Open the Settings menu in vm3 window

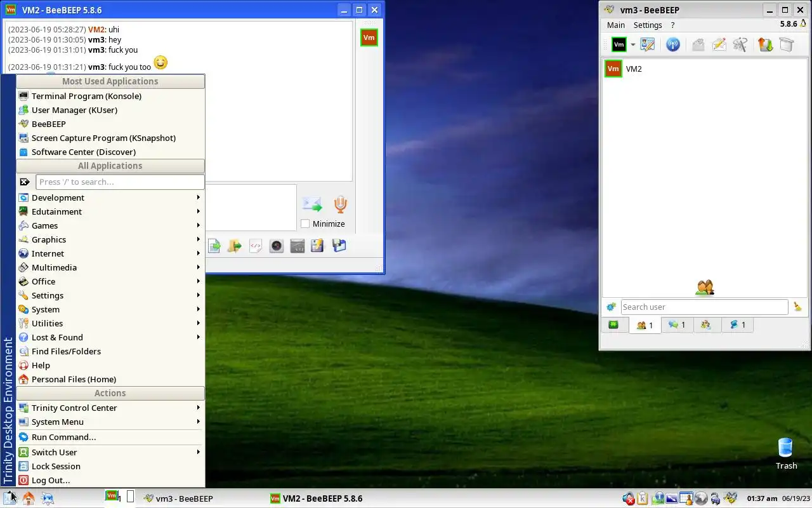[648, 25]
